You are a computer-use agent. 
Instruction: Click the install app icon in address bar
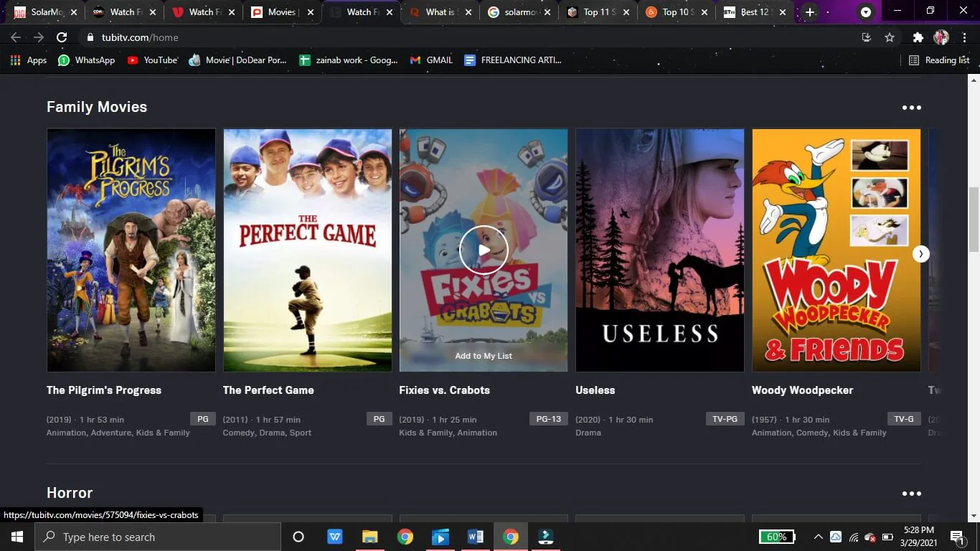(867, 37)
